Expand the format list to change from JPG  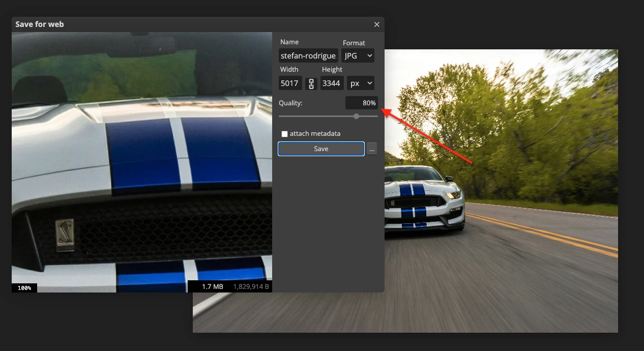(358, 55)
